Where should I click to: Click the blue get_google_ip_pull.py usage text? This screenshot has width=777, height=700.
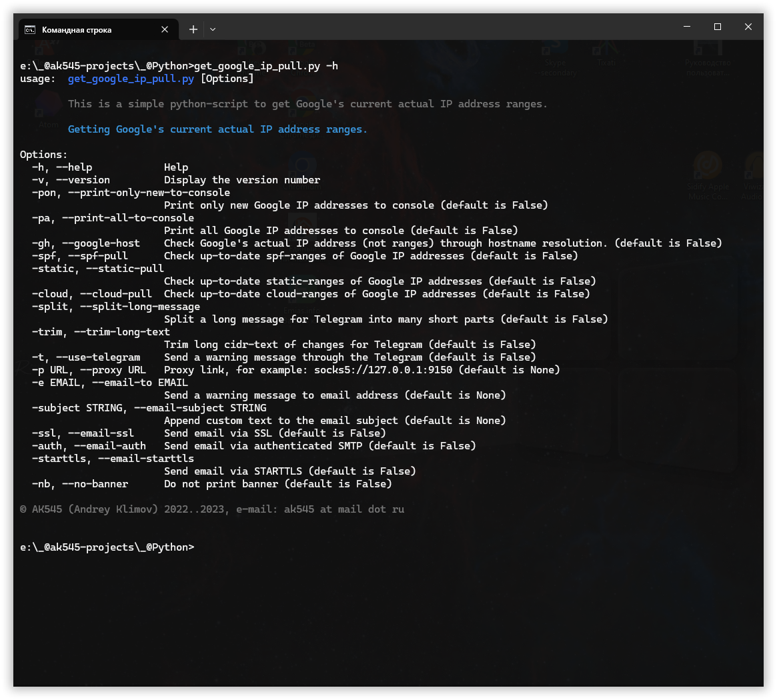(131, 79)
